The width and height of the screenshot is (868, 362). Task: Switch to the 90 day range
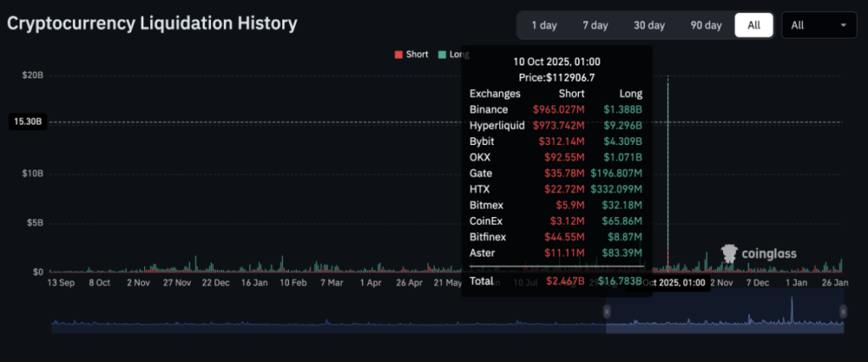pos(706,25)
